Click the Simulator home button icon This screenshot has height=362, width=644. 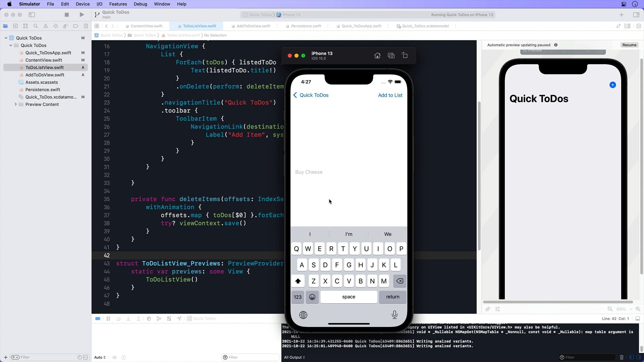point(377,56)
